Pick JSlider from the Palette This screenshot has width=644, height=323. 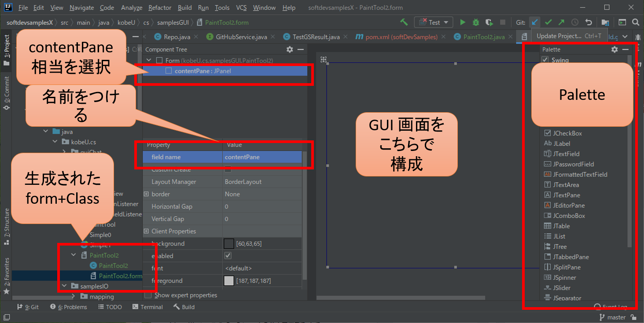coord(562,288)
